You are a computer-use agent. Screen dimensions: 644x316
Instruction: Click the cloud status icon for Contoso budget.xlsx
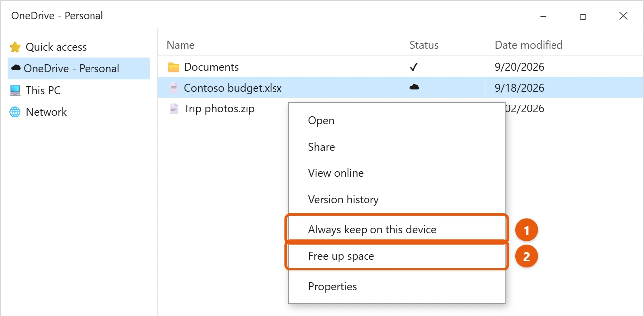[x=414, y=87]
